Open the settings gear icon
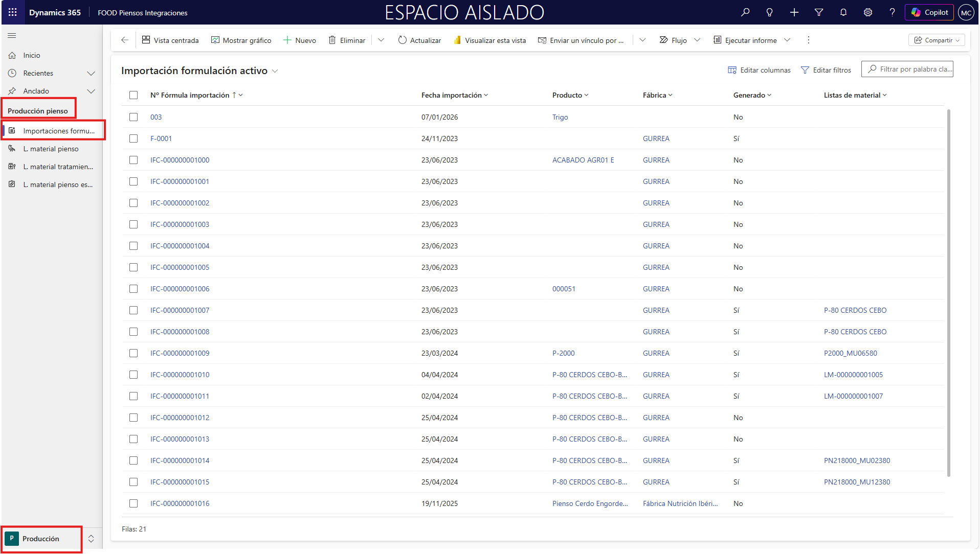 pyautogui.click(x=868, y=12)
